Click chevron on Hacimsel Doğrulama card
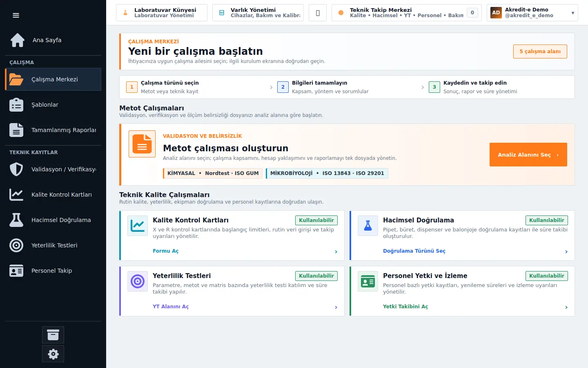 566,251
